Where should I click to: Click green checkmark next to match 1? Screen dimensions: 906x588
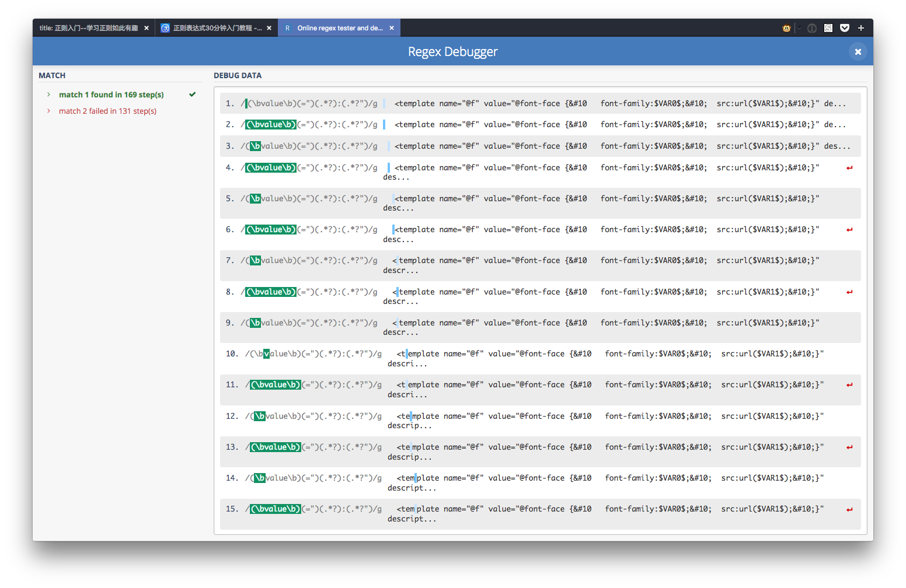(192, 94)
